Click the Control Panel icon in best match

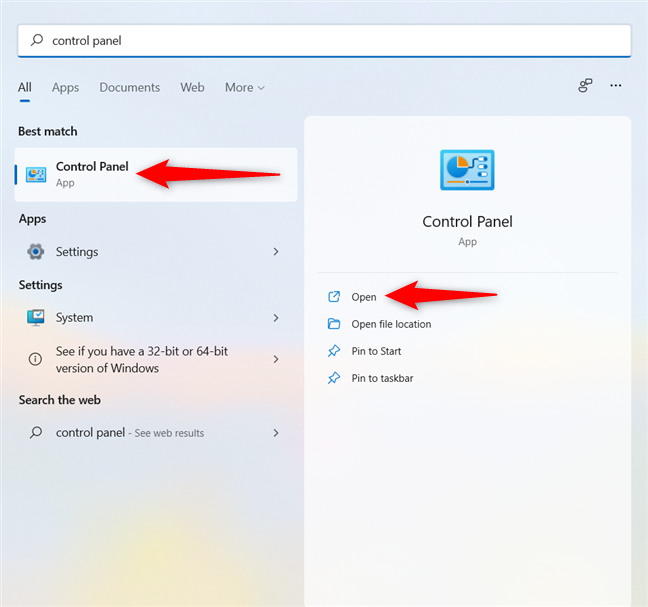pos(36,175)
